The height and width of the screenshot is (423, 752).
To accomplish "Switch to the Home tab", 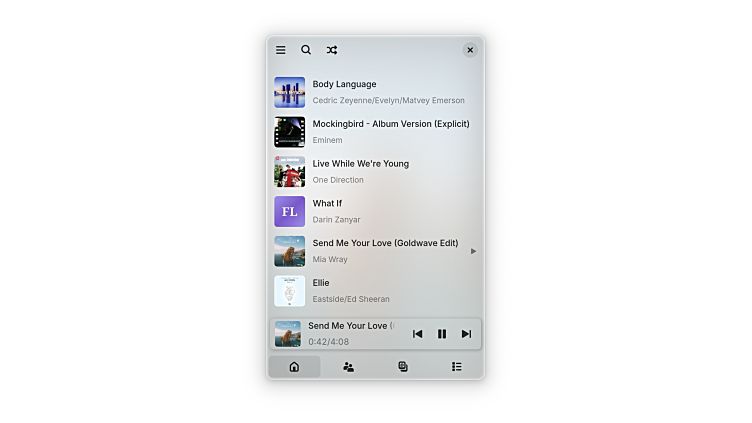I will tap(294, 367).
